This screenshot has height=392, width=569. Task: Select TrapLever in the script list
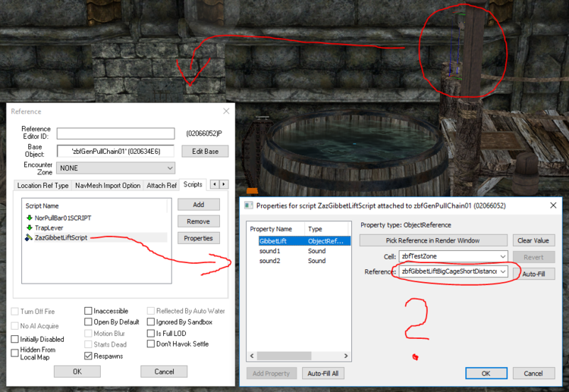coord(49,227)
